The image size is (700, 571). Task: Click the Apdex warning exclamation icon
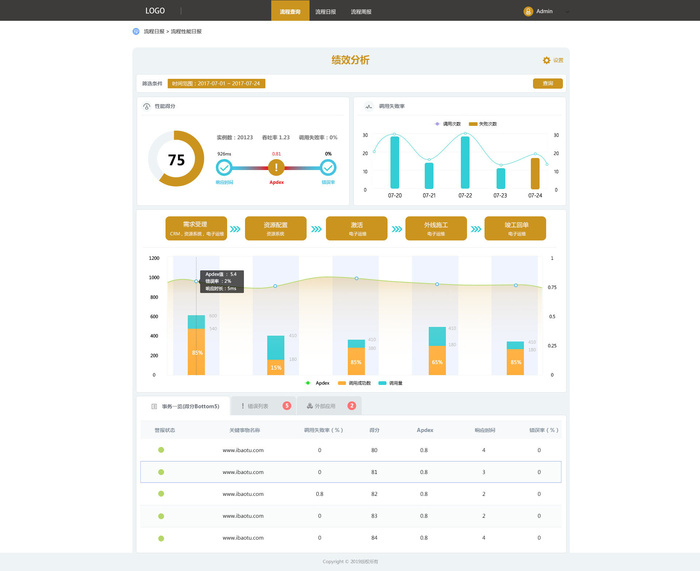point(276,168)
